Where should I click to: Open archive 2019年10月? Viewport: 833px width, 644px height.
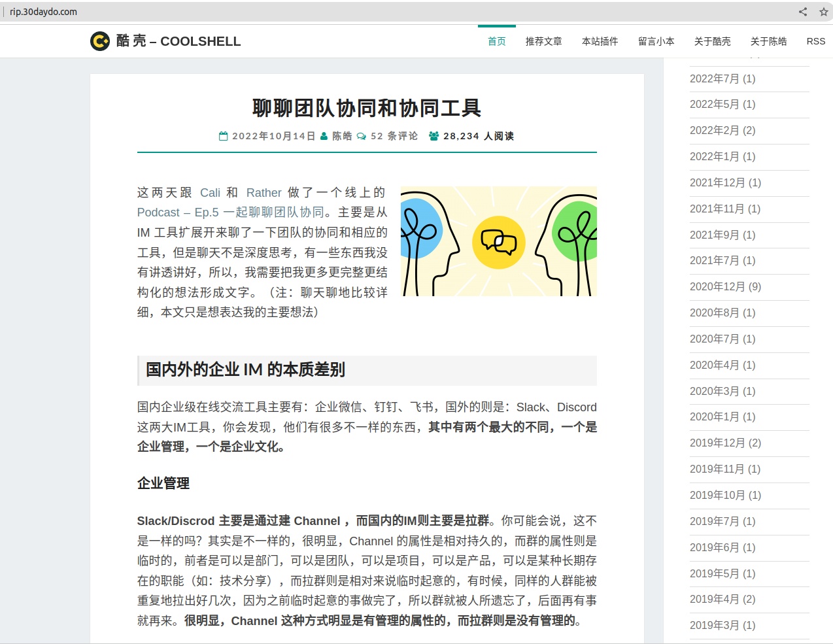726,495
